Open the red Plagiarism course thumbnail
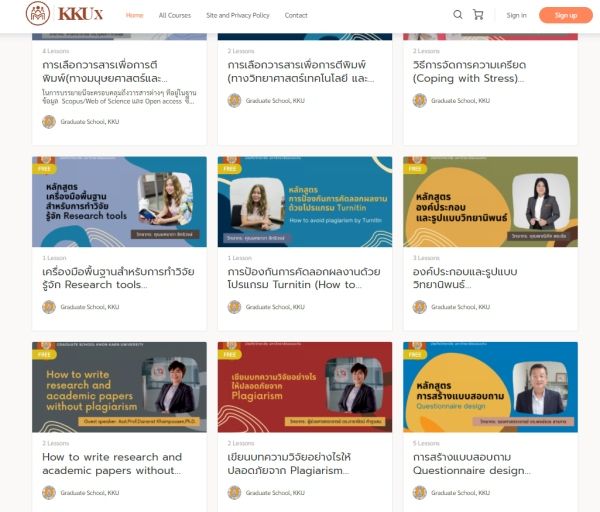 click(305, 387)
